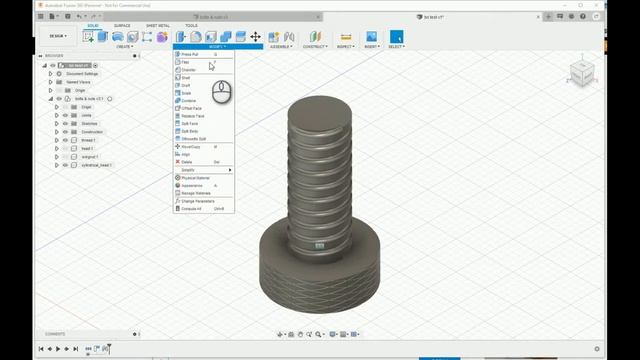640x360 pixels.
Task: Choose Chamfer from Modify menu
Action: [x=203, y=70]
